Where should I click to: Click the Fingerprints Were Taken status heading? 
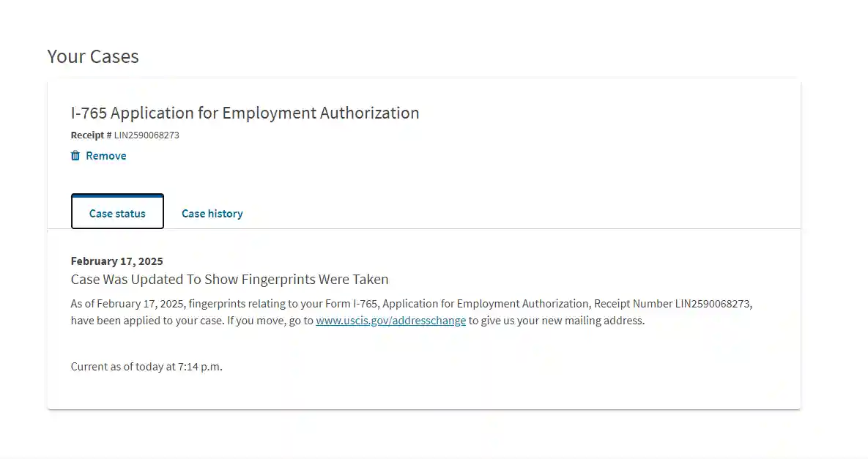pyautogui.click(x=230, y=279)
